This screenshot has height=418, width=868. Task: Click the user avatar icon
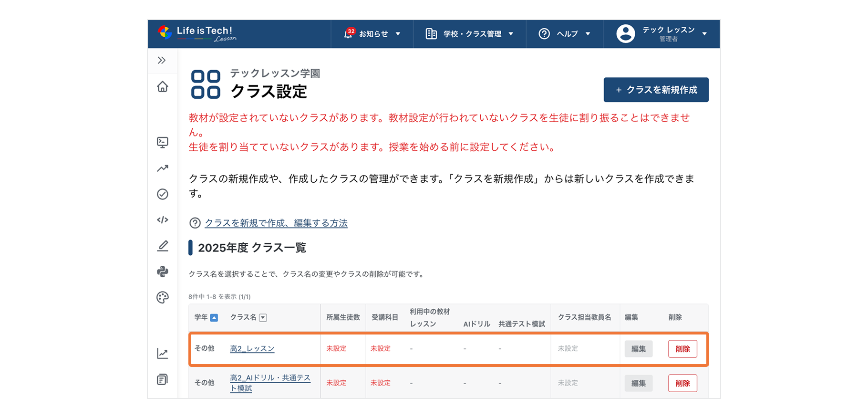[x=626, y=34]
